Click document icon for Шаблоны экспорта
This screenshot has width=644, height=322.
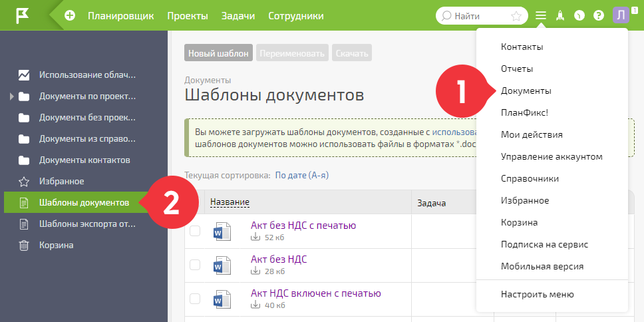point(24,224)
